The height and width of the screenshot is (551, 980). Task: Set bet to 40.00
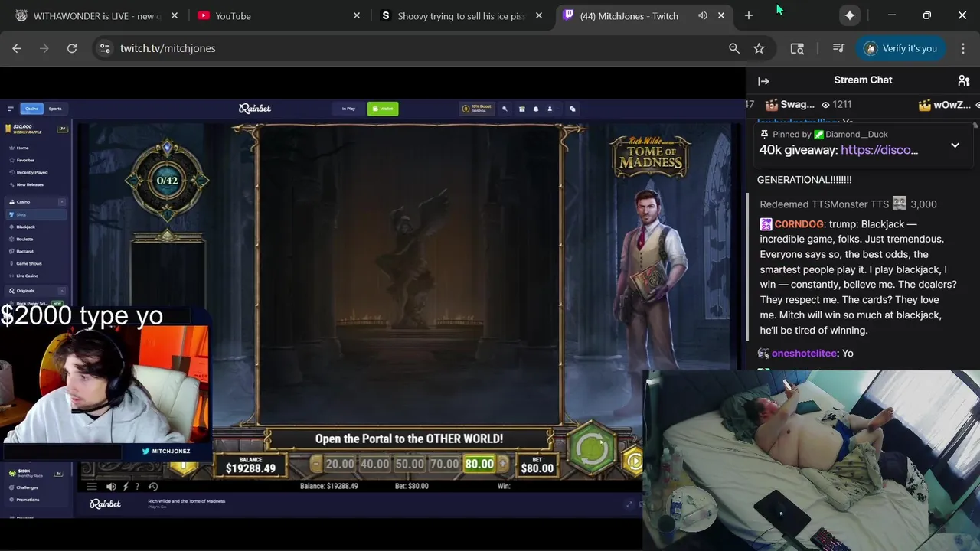[x=374, y=464]
